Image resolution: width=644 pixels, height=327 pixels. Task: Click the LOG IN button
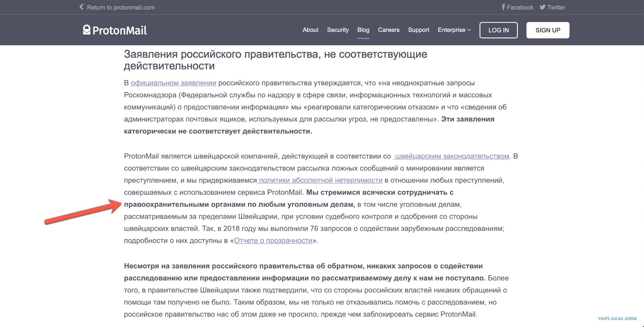pyautogui.click(x=499, y=30)
